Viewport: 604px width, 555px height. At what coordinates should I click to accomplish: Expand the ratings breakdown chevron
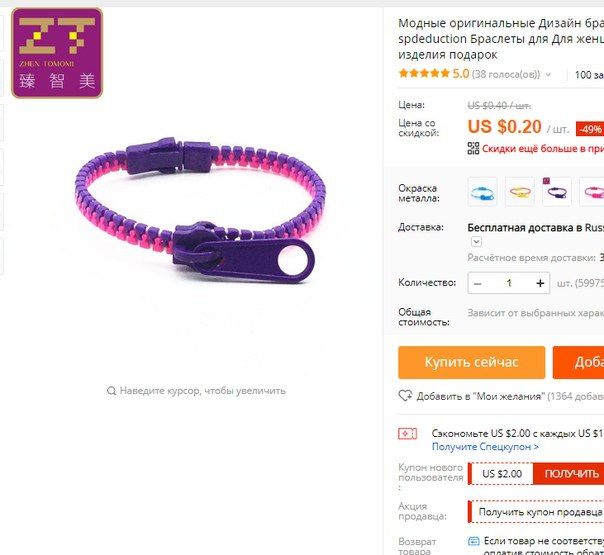(548, 74)
